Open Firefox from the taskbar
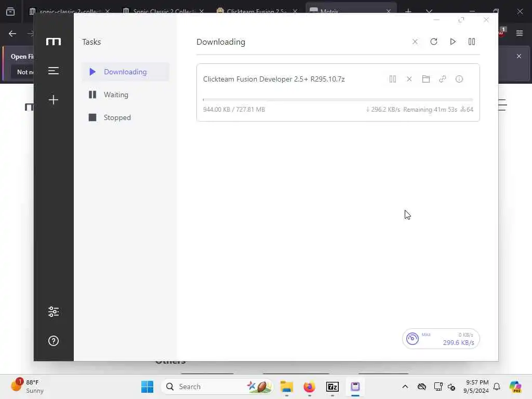 [310, 387]
